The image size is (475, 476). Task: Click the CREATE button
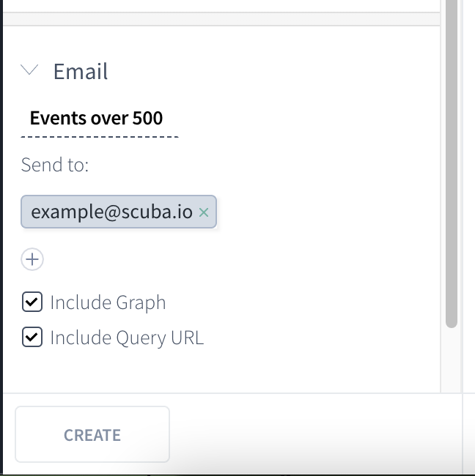[x=92, y=434]
